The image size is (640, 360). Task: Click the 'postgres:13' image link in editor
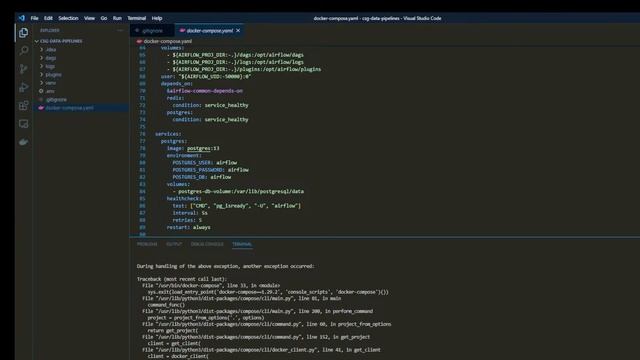click(203, 148)
